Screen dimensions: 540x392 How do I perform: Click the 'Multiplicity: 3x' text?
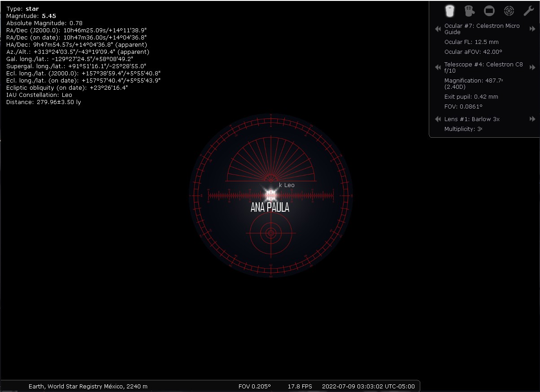(463, 129)
